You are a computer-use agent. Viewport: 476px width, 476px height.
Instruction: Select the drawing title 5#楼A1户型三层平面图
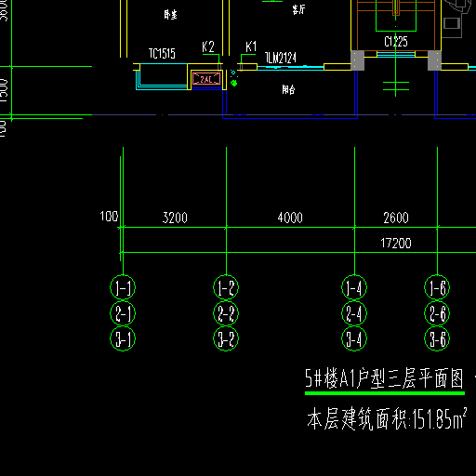tap(384, 378)
